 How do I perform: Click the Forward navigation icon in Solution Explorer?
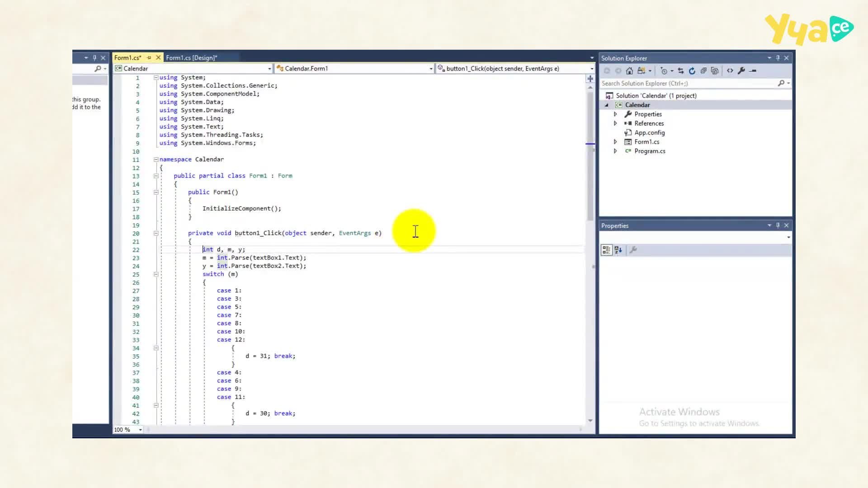pyautogui.click(x=618, y=70)
